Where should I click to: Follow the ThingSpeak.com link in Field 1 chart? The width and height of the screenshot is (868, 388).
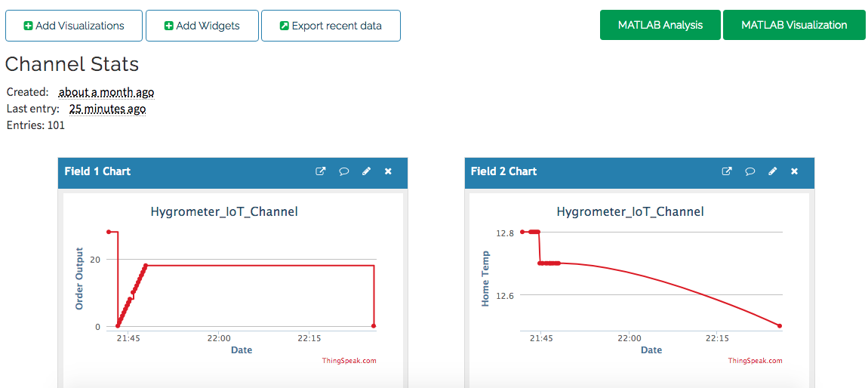coord(349,361)
